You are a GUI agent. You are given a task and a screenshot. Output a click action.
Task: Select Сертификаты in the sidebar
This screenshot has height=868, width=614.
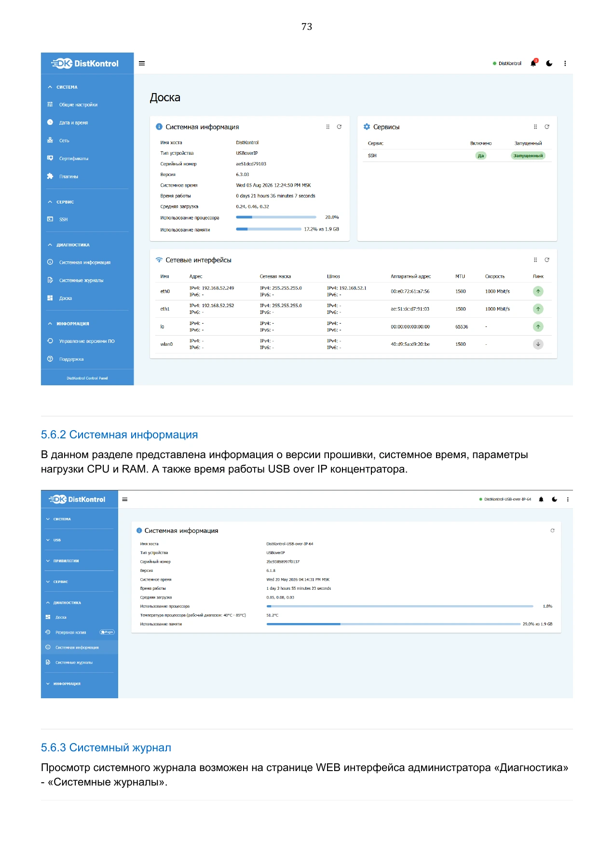(x=74, y=158)
